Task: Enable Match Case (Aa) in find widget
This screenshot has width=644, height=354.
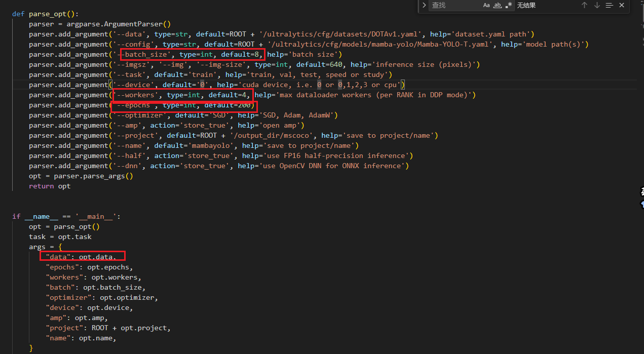Action: click(x=486, y=5)
